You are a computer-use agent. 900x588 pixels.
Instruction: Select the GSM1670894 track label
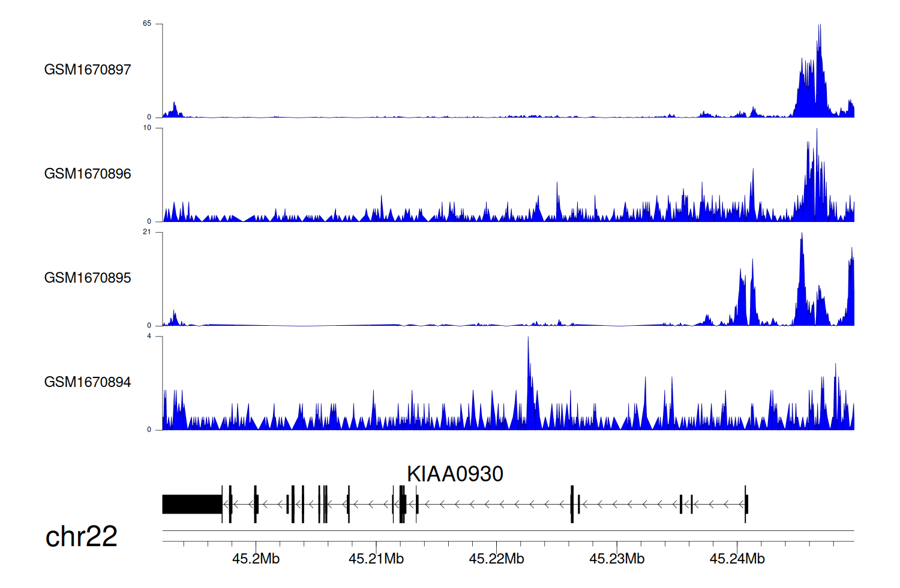tap(88, 382)
